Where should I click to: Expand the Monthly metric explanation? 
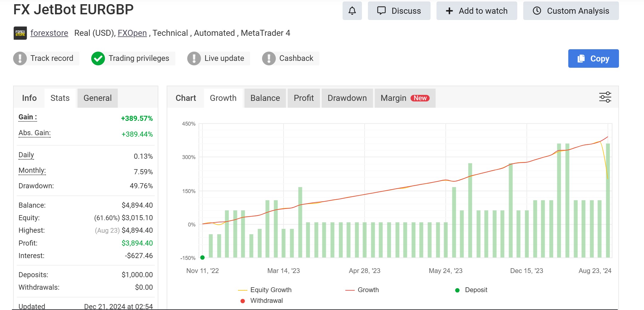[x=32, y=170]
